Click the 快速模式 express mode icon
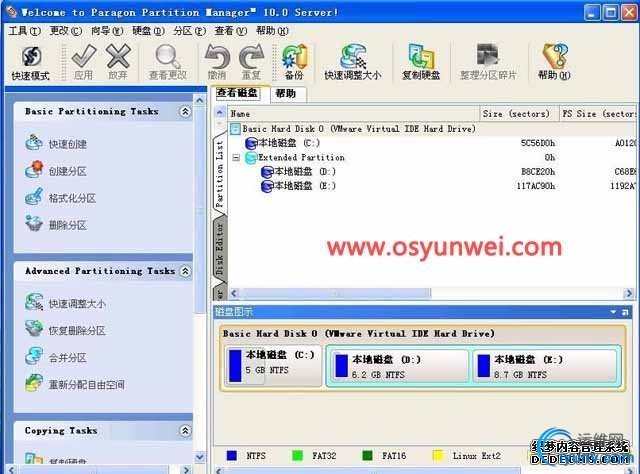The width and height of the screenshot is (640, 474). 31,56
